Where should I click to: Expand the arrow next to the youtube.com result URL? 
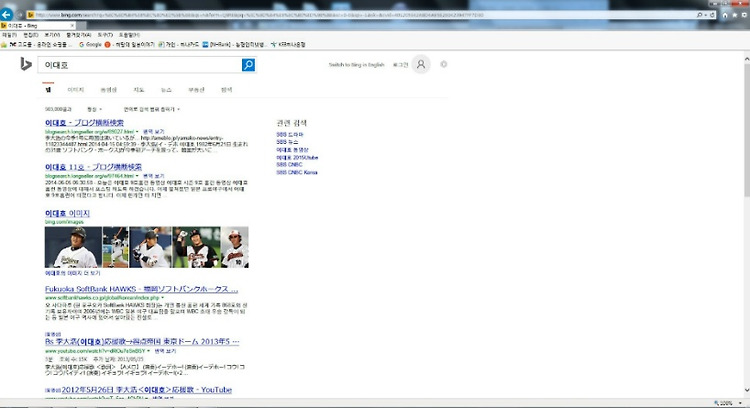149,351
